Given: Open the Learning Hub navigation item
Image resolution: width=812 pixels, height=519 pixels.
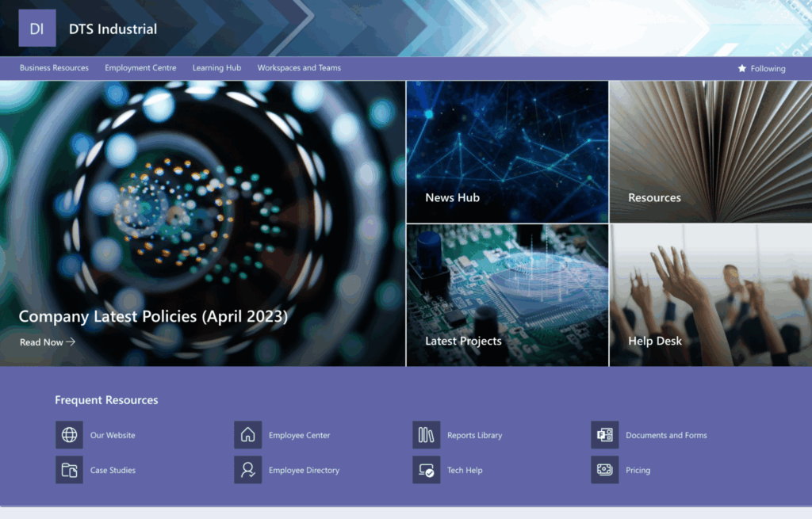Looking at the screenshot, I should coord(216,68).
